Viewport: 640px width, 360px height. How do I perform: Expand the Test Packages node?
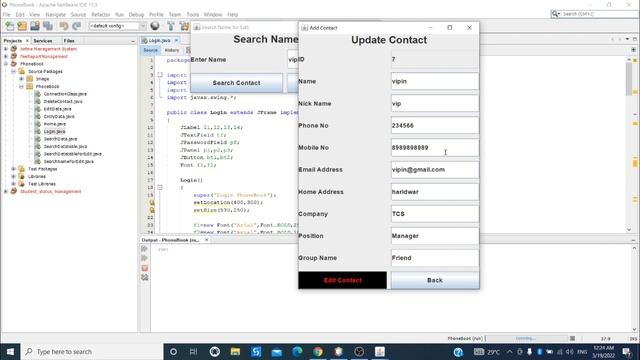(13, 169)
